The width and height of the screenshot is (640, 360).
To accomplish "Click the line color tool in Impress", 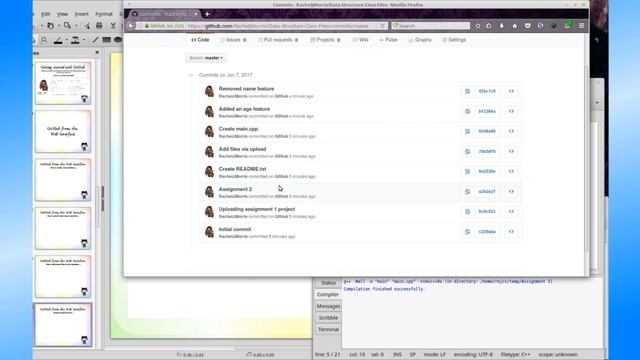I will pos(58,40).
